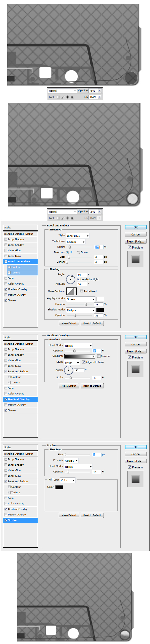Open the Technique dropdown showing Smooth
Screen dimensions: 150x644
(76, 242)
